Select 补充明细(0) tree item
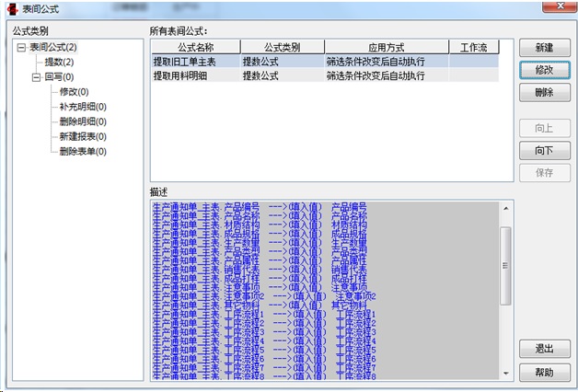The height and width of the screenshot is (392, 578). (x=83, y=107)
